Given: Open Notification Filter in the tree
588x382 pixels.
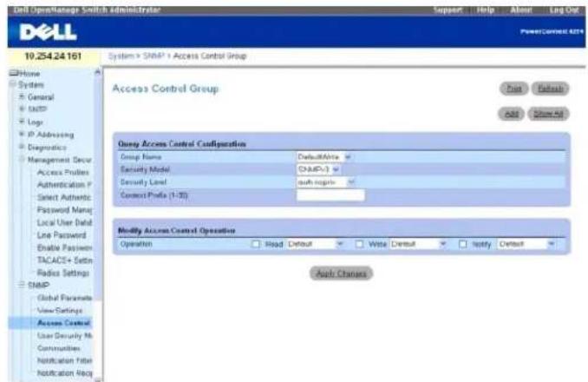Looking at the screenshot, I should click(x=64, y=360).
